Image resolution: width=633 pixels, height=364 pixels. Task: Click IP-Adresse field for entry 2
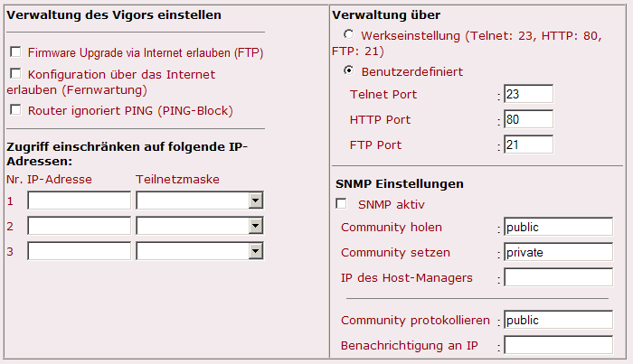(80, 226)
